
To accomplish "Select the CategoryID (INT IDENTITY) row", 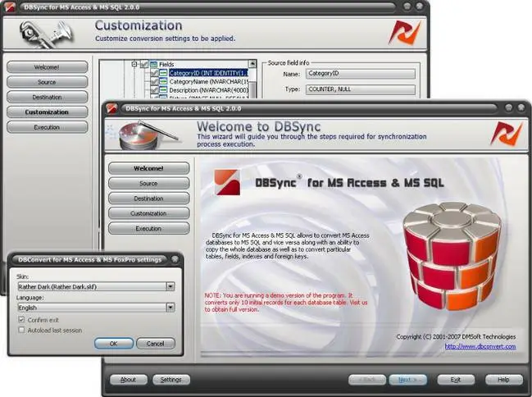I will (x=208, y=73).
